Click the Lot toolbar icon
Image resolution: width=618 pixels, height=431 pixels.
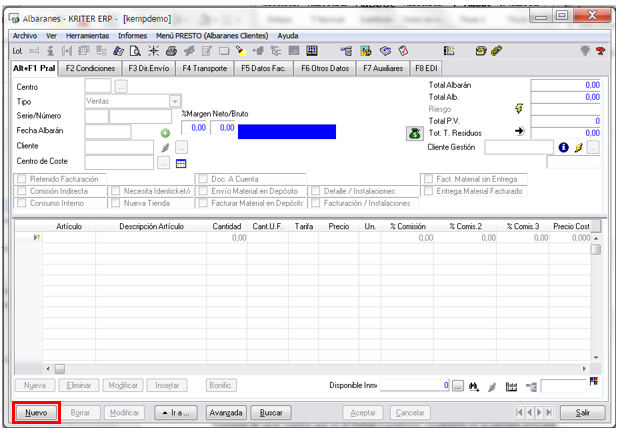(x=17, y=51)
